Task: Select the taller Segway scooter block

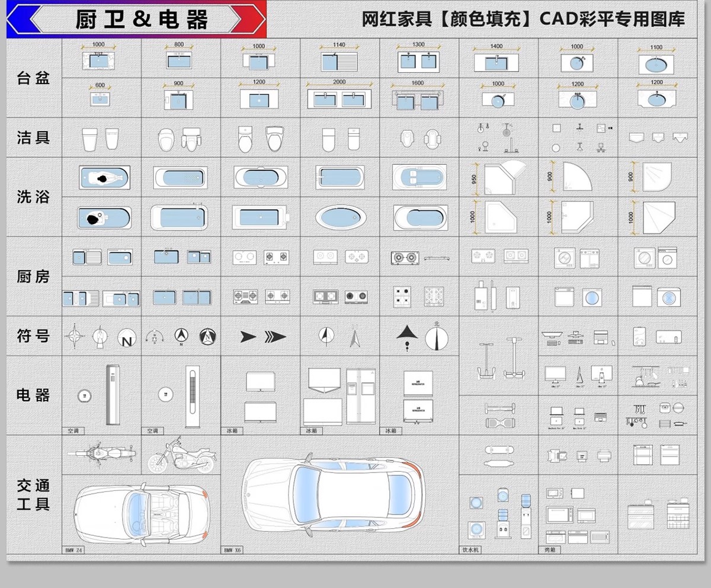Action: [513, 358]
